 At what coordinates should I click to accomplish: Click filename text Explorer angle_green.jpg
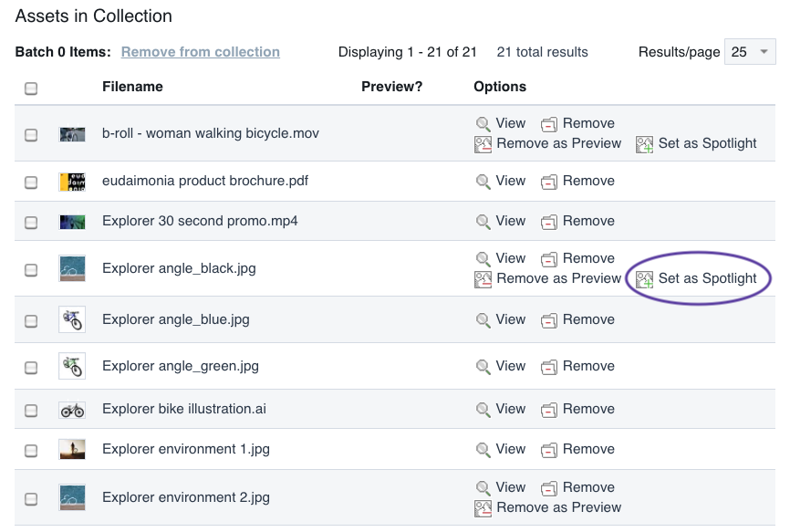(181, 366)
